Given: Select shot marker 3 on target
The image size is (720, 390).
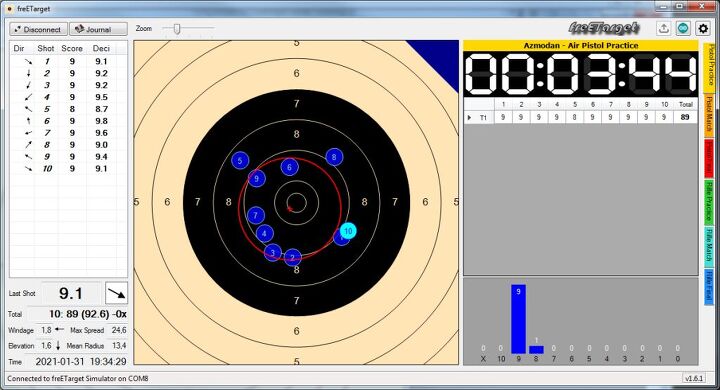Looking at the screenshot, I should 272,252.
